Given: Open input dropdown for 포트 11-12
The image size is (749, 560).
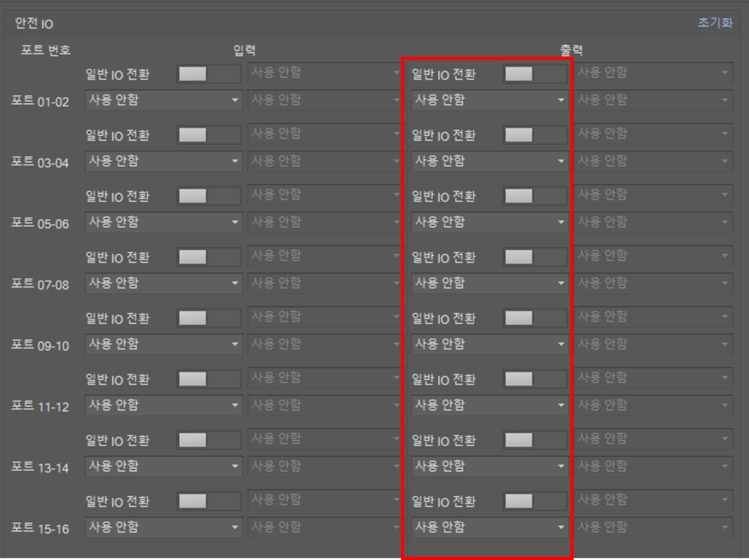Looking at the screenshot, I should click(x=163, y=405).
